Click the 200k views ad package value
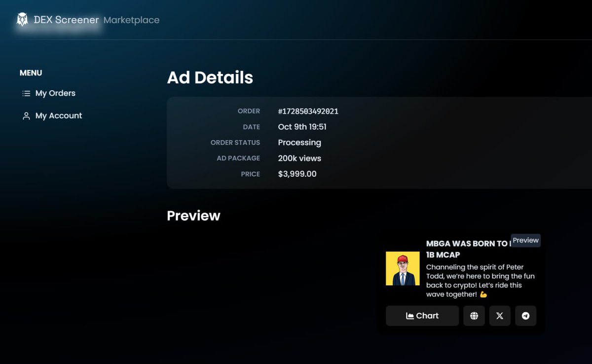This screenshot has width=592, height=364. point(299,158)
